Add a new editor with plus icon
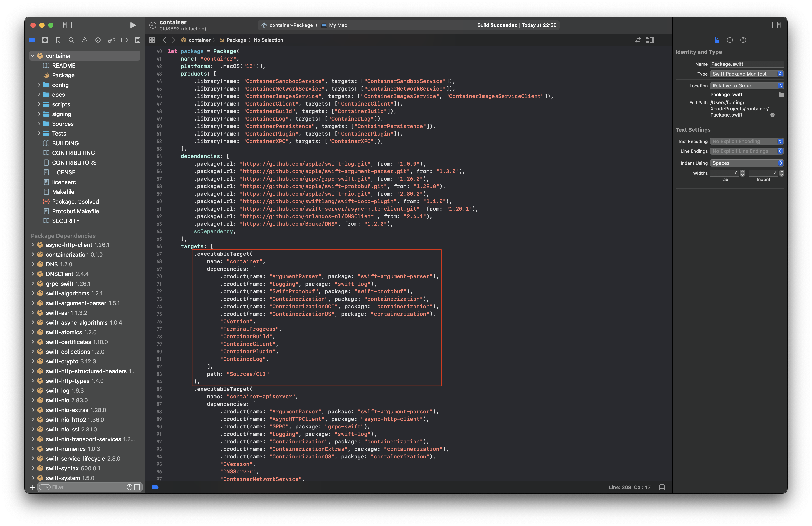Screen dimensions: 812x526 [665, 40]
